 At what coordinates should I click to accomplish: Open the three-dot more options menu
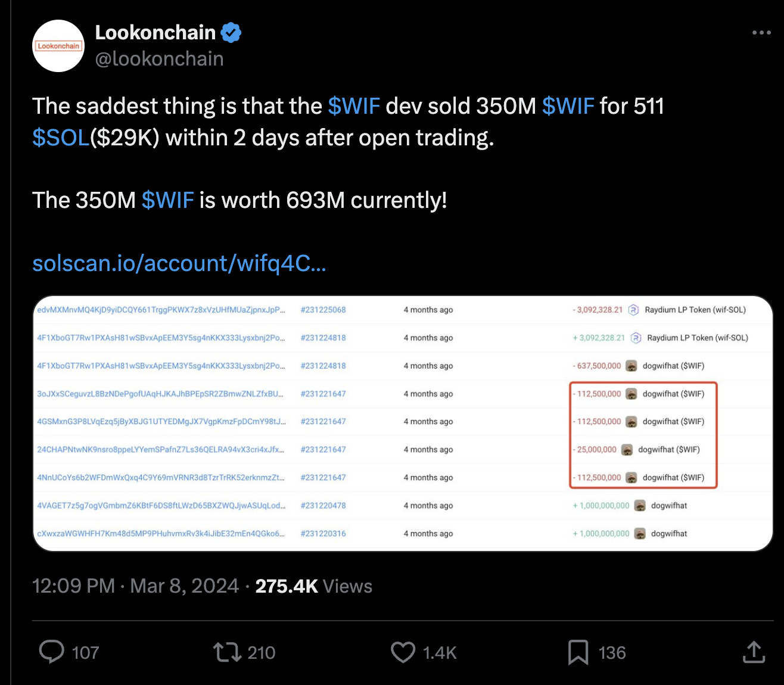[x=761, y=33]
